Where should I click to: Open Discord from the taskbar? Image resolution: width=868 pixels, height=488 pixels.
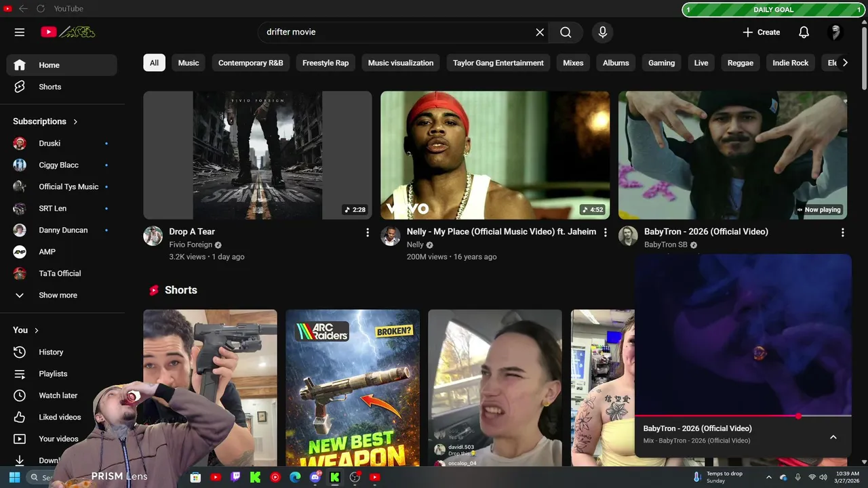(x=315, y=477)
